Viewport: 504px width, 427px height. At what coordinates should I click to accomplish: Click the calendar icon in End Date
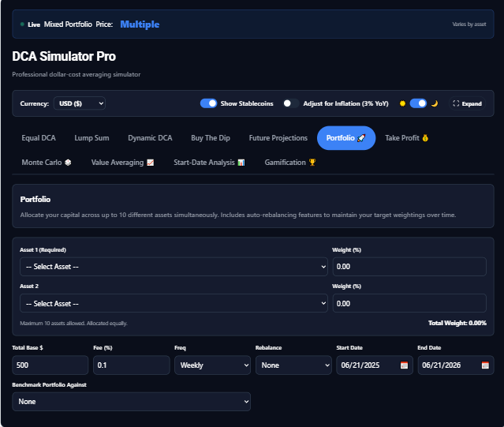[485, 365]
